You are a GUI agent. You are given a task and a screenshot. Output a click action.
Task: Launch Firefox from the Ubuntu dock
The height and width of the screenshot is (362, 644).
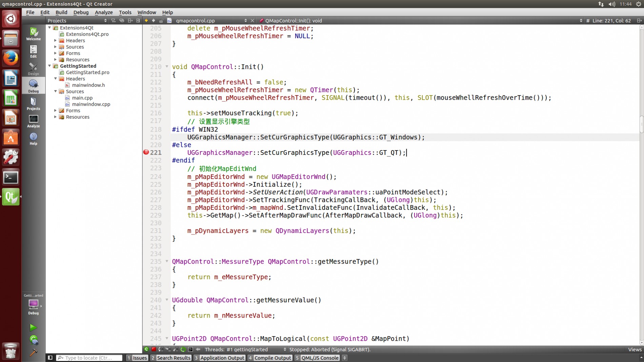pyautogui.click(x=11, y=58)
